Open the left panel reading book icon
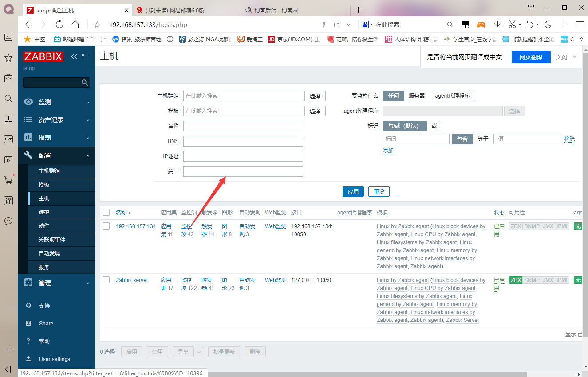 click(8, 119)
